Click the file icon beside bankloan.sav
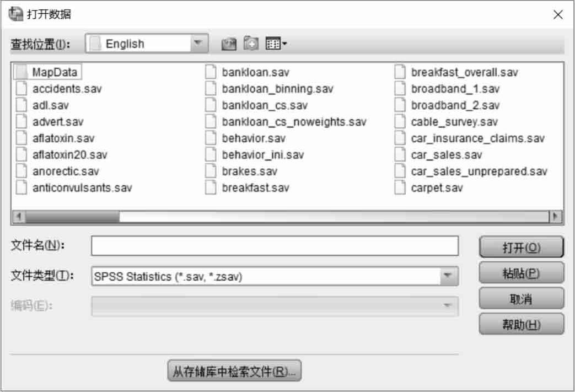The height and width of the screenshot is (392, 575). [x=211, y=72]
